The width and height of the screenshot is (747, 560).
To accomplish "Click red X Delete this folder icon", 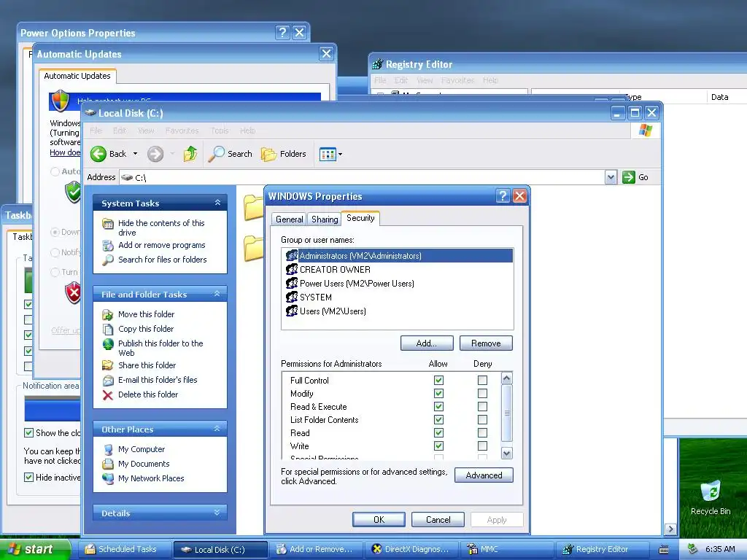I will (x=108, y=394).
